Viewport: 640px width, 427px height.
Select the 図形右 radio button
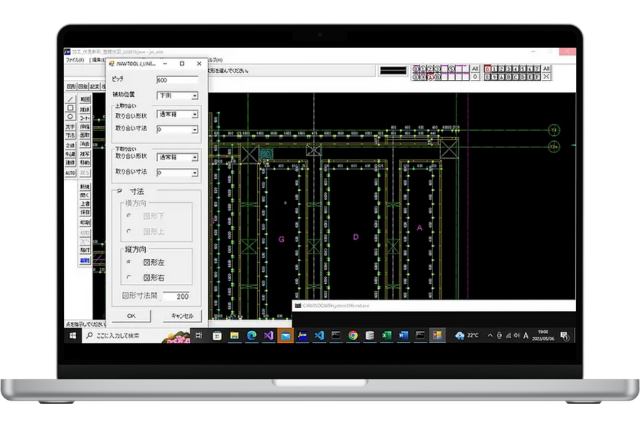[128, 276]
